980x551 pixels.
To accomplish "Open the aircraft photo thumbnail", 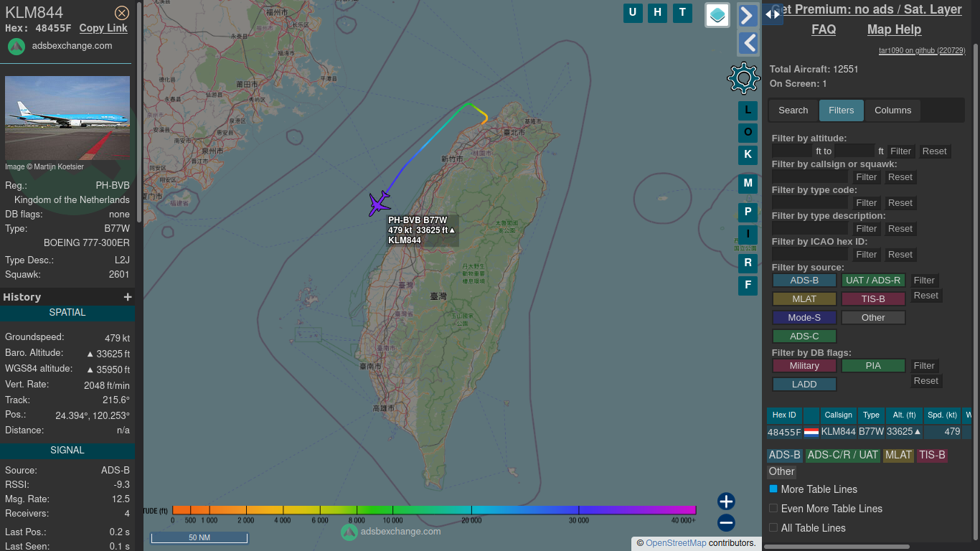I will [x=67, y=118].
